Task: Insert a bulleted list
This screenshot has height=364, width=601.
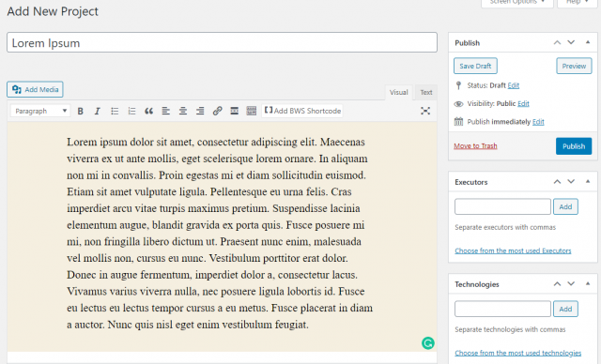Action: [115, 111]
